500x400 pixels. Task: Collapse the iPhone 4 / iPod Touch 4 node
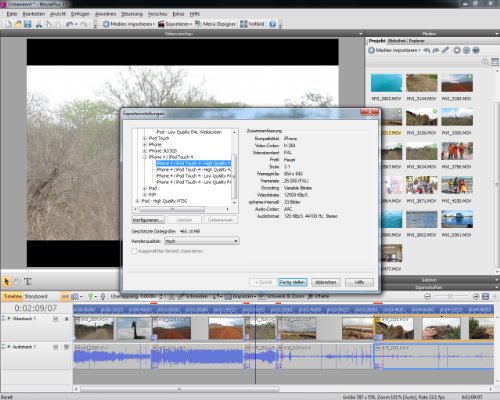pos(145,157)
